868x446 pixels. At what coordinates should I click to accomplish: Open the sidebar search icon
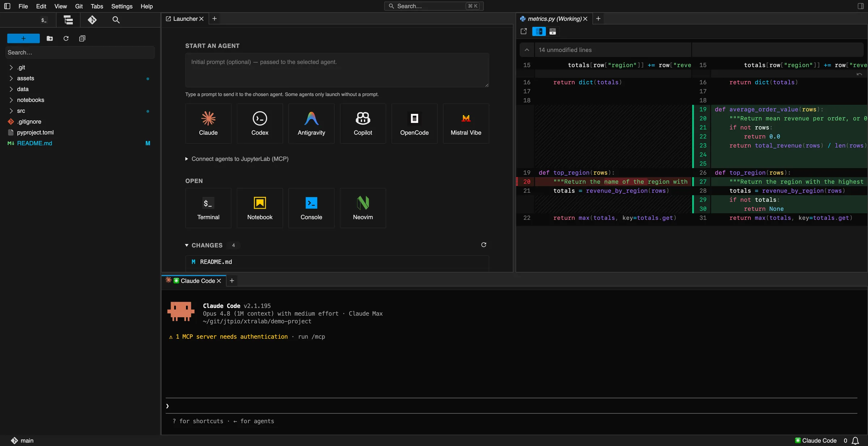(x=116, y=20)
